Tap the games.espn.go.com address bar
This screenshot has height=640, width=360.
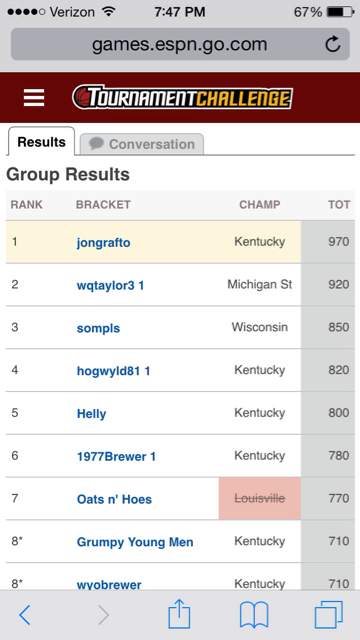click(x=180, y=44)
